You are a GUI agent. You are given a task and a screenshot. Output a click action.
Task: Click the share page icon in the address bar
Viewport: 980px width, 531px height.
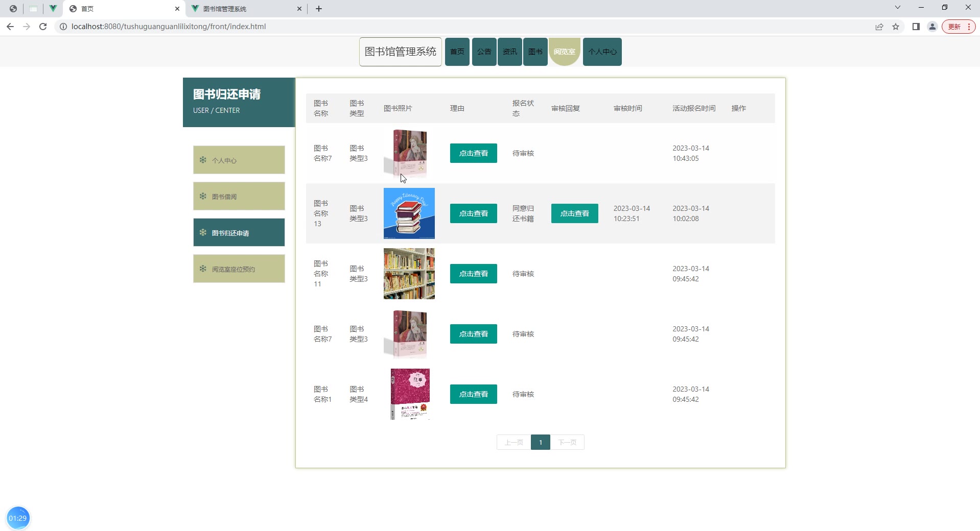[879, 27]
